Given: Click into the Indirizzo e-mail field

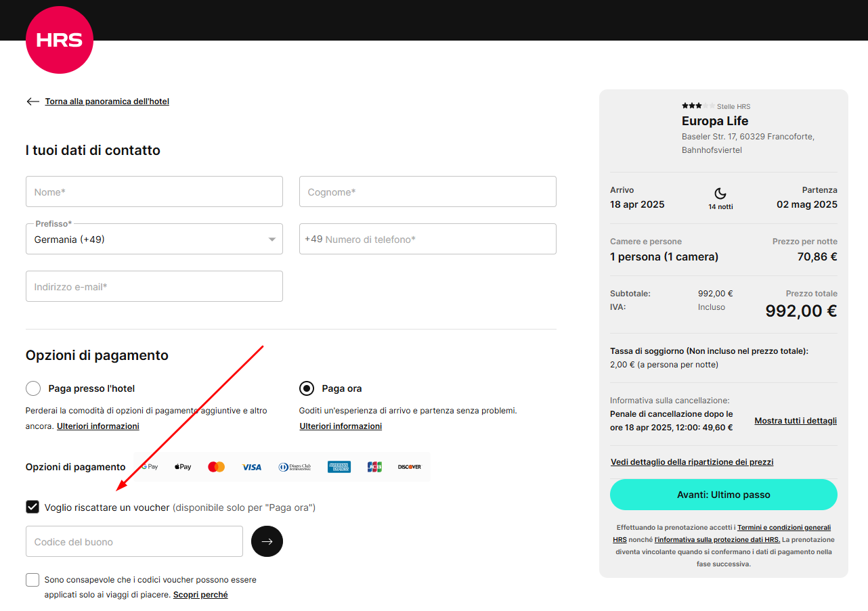Looking at the screenshot, I should pyautogui.click(x=154, y=286).
